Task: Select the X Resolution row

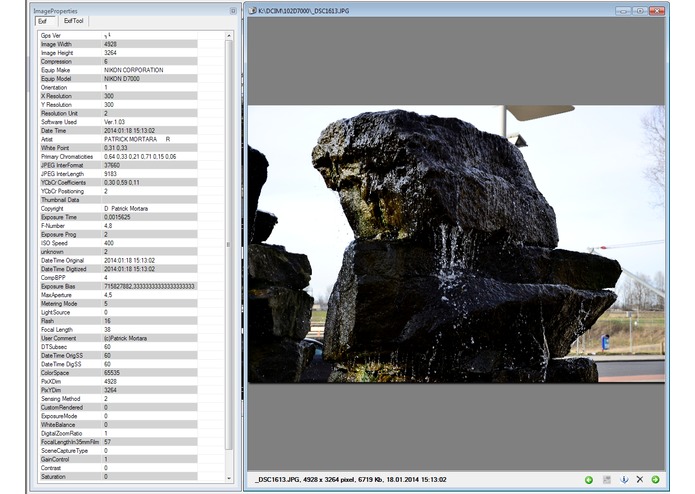Action: (x=118, y=96)
